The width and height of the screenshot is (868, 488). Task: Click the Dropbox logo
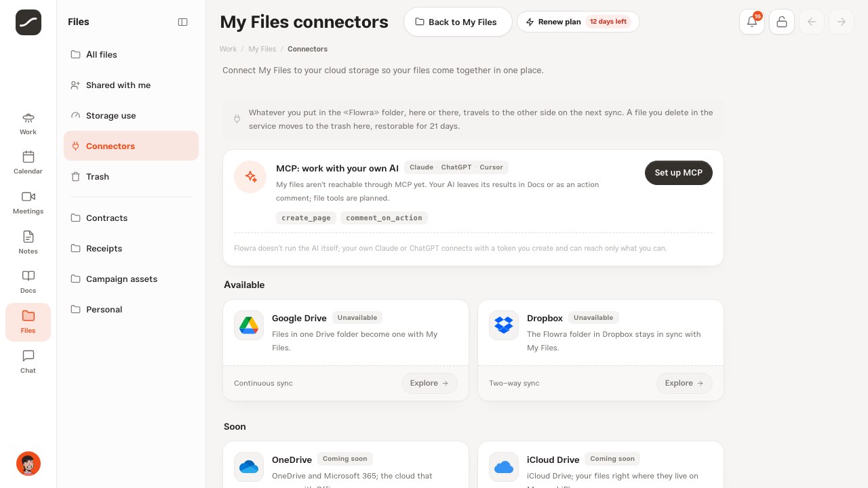point(504,325)
